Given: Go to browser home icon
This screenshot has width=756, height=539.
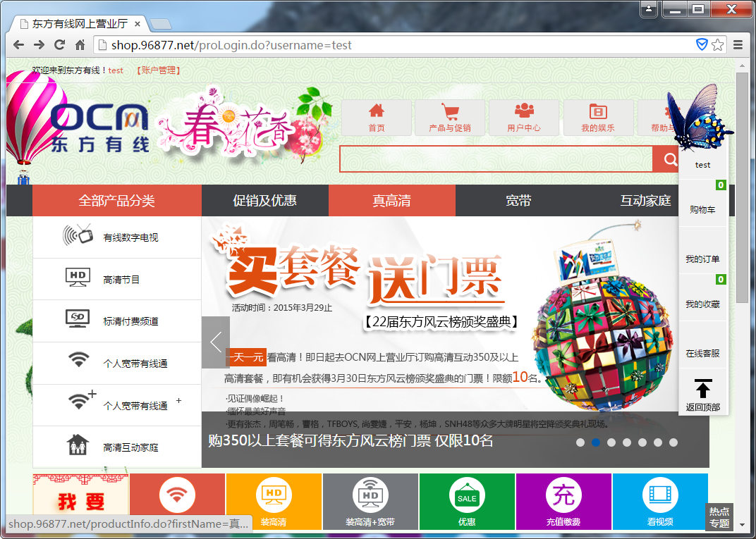Looking at the screenshot, I should [80, 45].
